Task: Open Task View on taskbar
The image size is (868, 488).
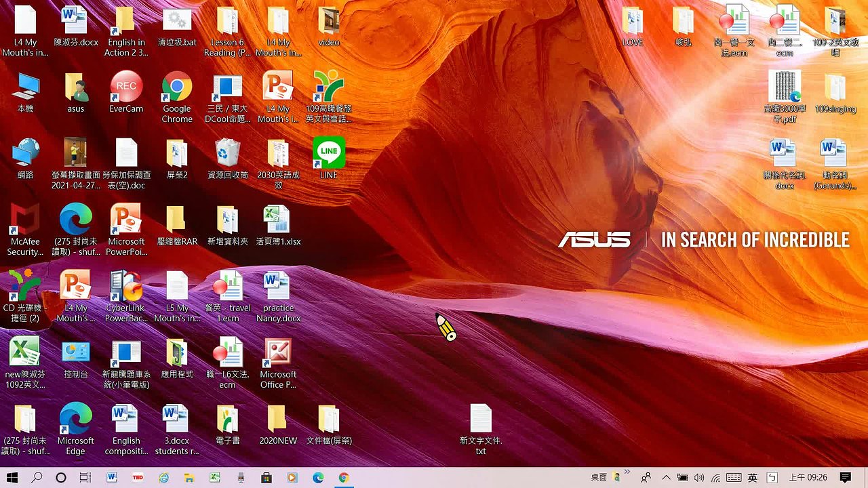Action: (85, 478)
